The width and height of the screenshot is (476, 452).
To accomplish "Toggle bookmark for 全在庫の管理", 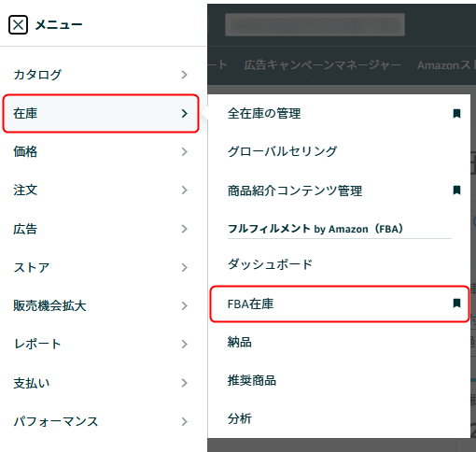I will pos(456,113).
